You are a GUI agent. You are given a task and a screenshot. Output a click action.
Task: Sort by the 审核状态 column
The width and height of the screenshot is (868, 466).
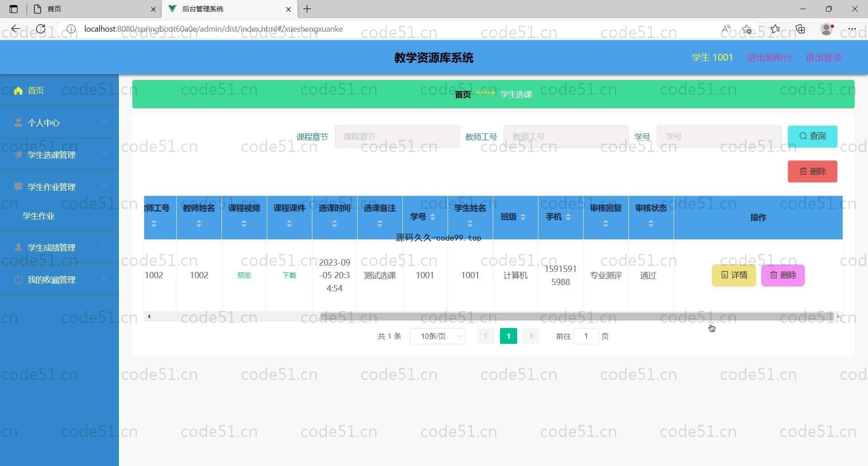[x=651, y=223]
